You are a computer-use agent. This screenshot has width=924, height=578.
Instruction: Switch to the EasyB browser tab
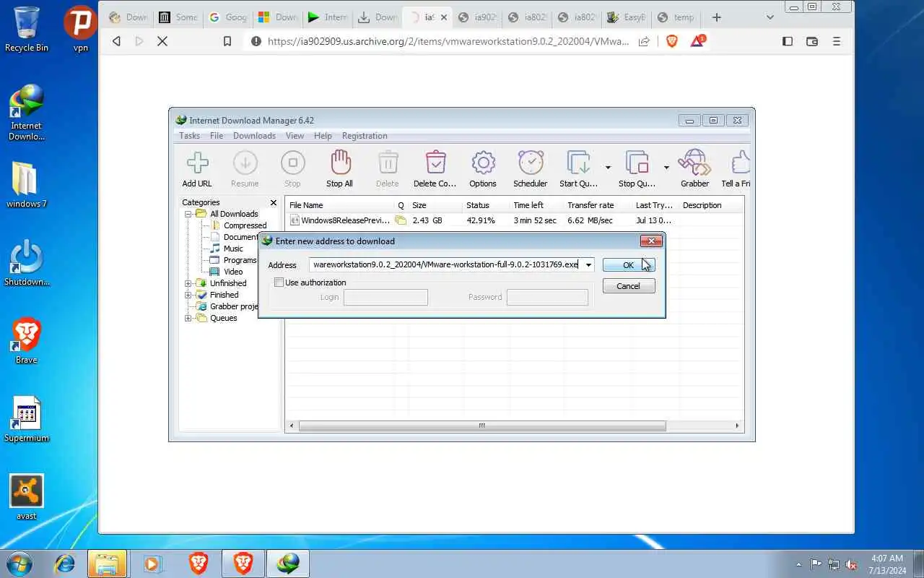coord(627,17)
